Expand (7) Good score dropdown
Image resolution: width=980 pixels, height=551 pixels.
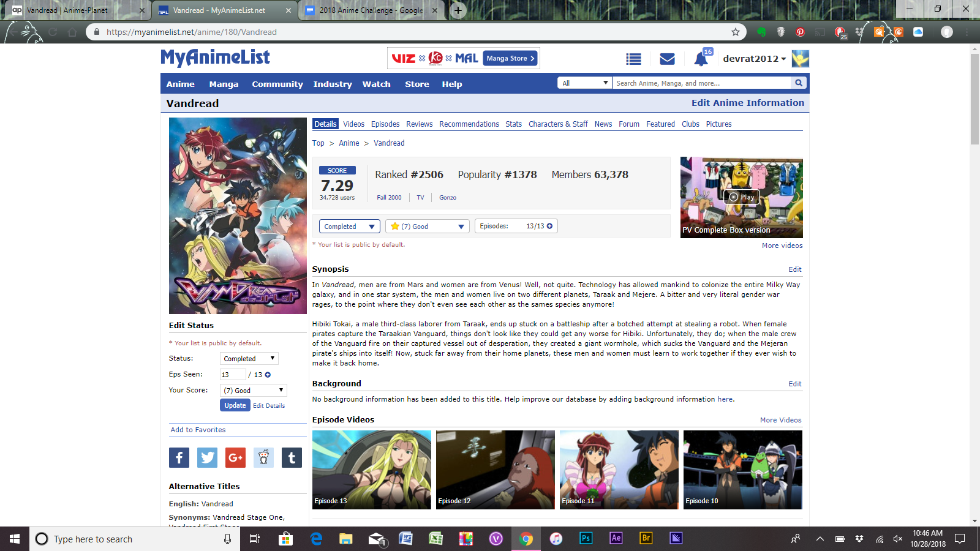(428, 227)
